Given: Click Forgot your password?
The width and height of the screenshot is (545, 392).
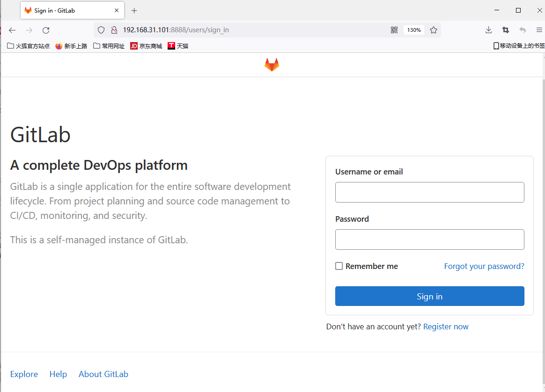Looking at the screenshot, I should [x=484, y=266].
